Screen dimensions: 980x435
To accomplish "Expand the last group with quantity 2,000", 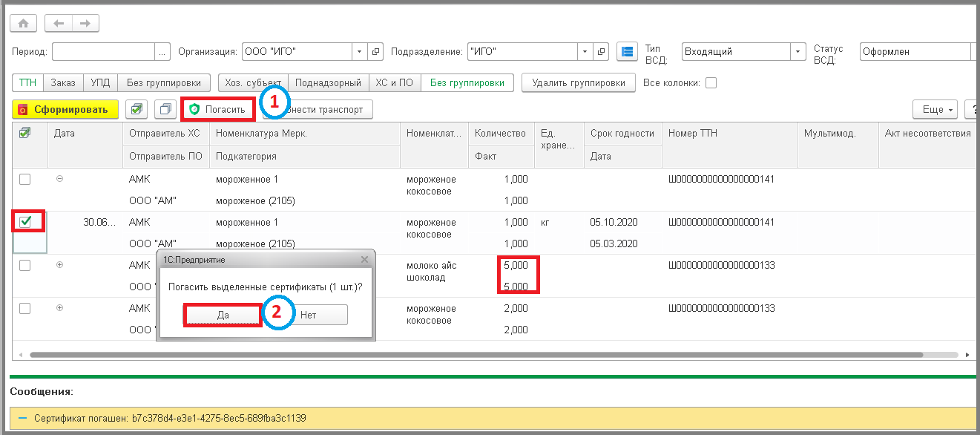I will pos(60,308).
